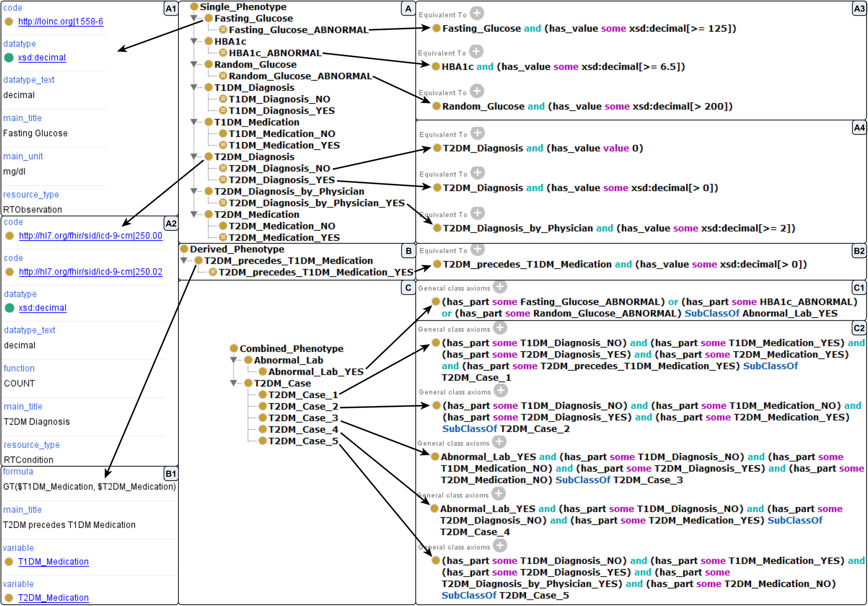Select T2DM_Medication_YES in the class tree

pos(284,238)
